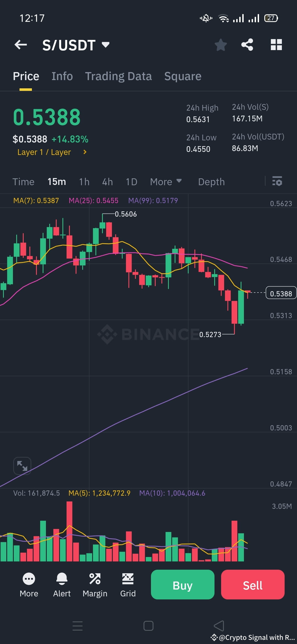Tap the red Sell button

(252, 585)
